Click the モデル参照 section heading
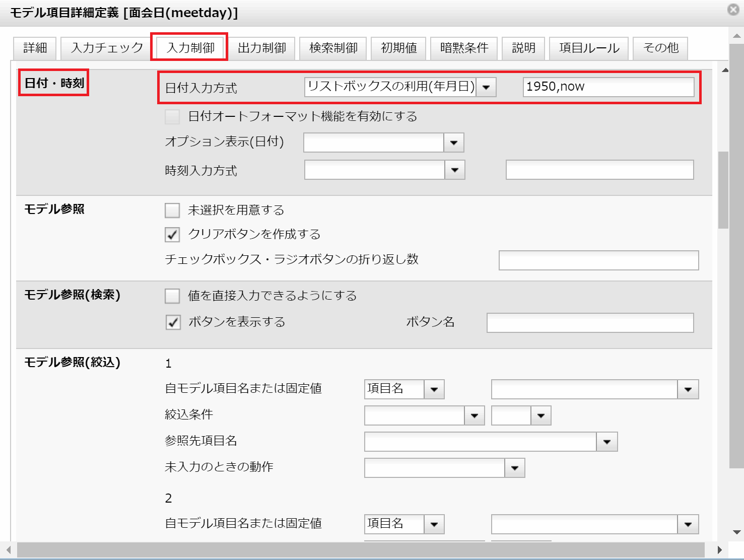Viewport: 744px width, 560px height. (54, 209)
